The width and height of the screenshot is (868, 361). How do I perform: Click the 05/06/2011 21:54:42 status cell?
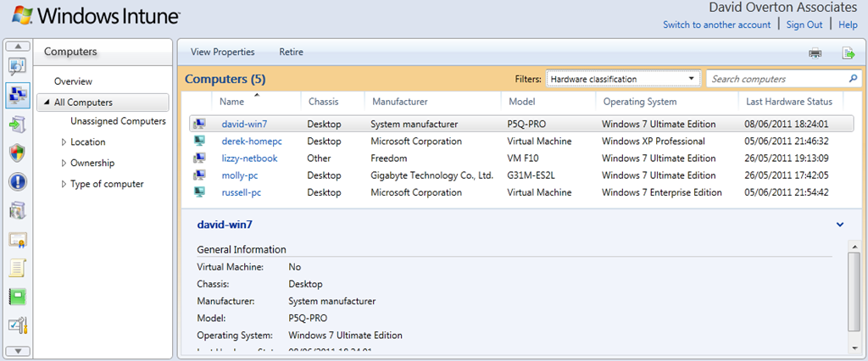point(787,192)
